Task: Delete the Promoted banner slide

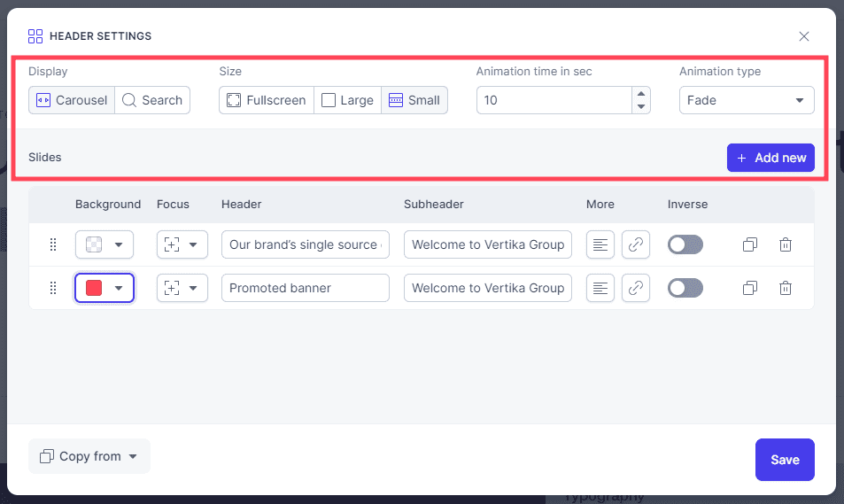Action: pos(786,288)
